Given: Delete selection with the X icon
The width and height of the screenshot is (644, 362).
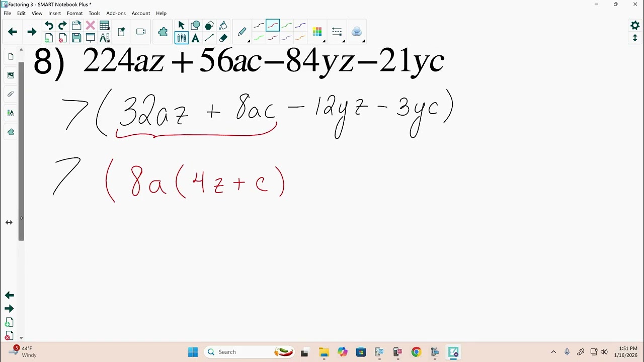Looking at the screenshot, I should 91,26.
